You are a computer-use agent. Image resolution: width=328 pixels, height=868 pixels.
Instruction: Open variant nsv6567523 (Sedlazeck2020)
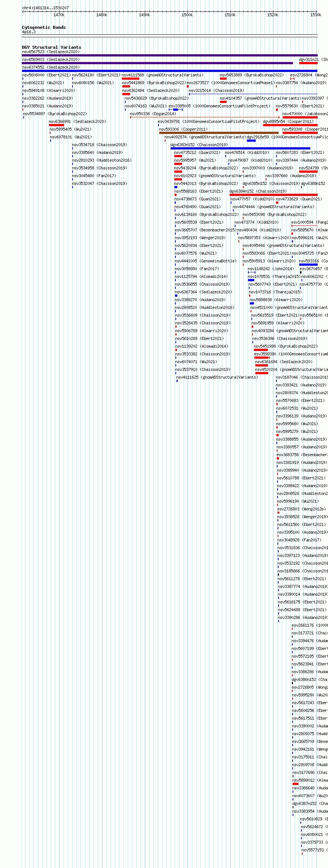click(51, 52)
